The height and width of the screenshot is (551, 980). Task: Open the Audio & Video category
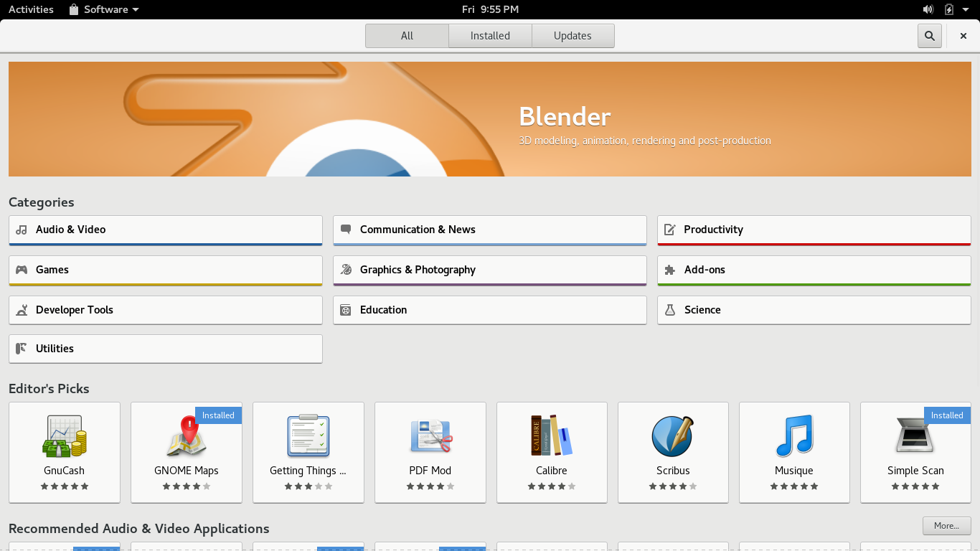coord(166,230)
